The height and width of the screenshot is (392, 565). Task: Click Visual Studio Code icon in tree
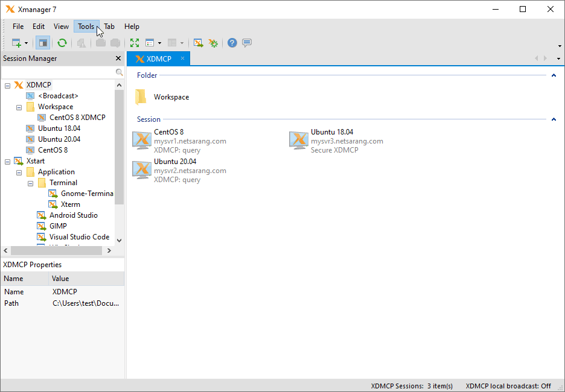tap(42, 237)
